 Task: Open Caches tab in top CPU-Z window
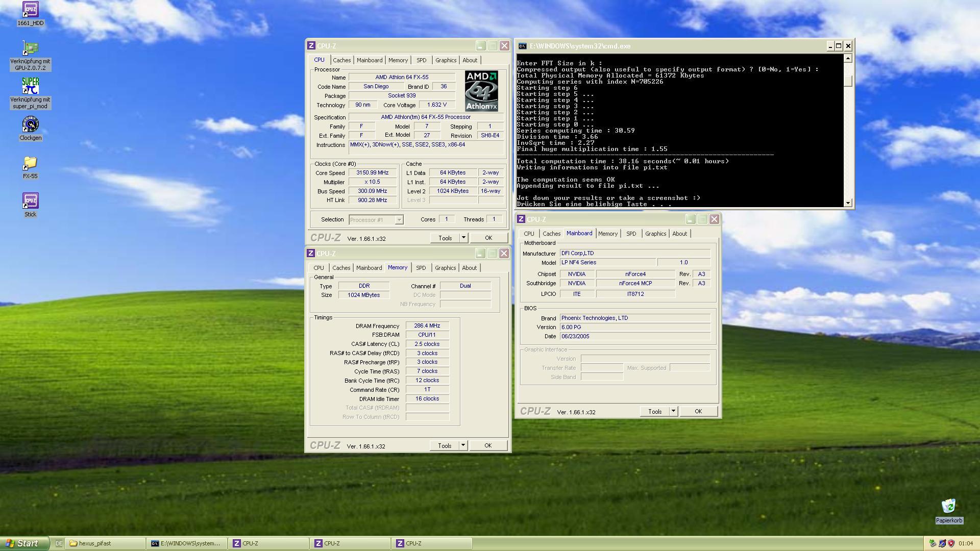point(341,60)
